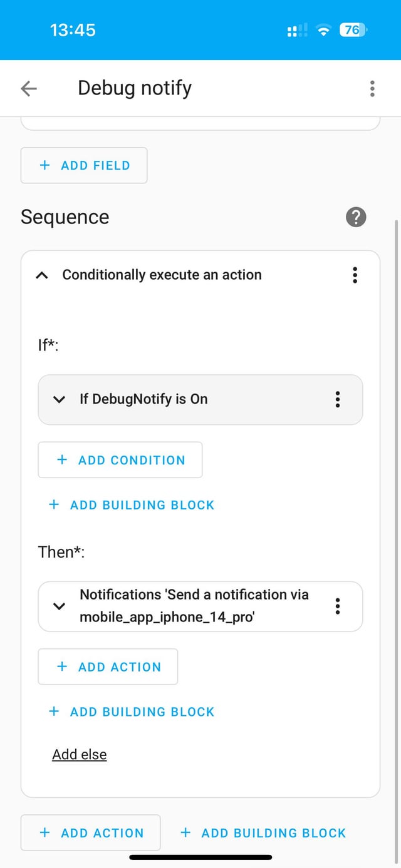Check the Wi-Fi status icon

(323, 30)
